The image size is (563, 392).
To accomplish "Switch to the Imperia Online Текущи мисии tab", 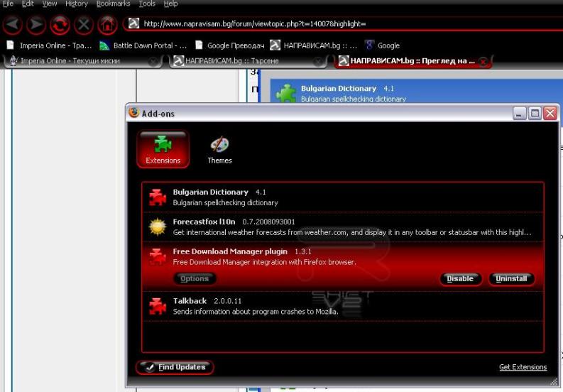I will [78, 61].
